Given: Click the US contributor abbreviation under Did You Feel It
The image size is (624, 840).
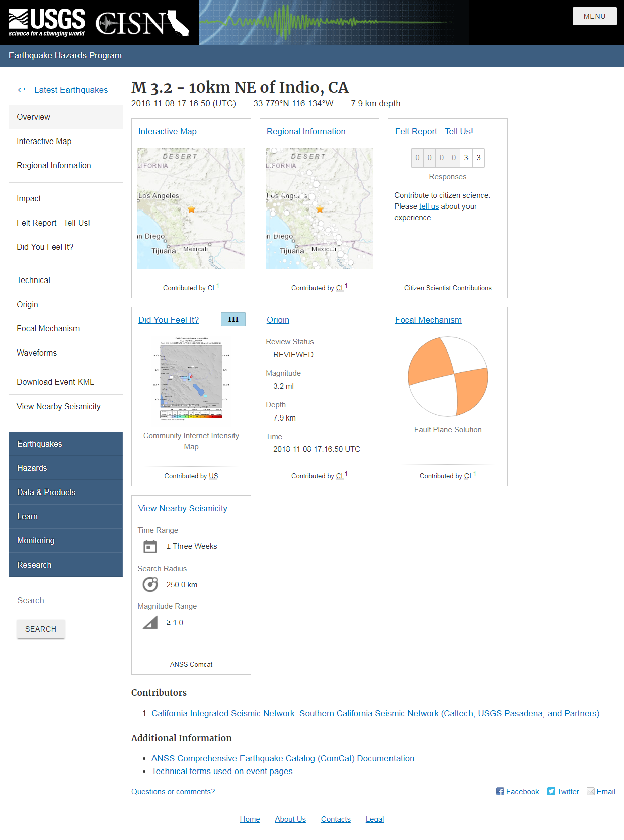Looking at the screenshot, I should 213,476.
